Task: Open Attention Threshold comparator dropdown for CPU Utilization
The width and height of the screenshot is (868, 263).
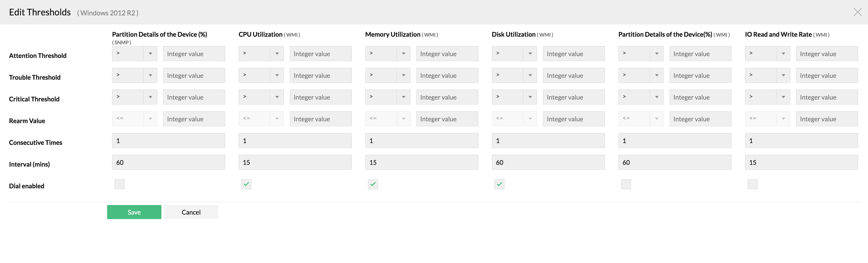Action: 277,53
